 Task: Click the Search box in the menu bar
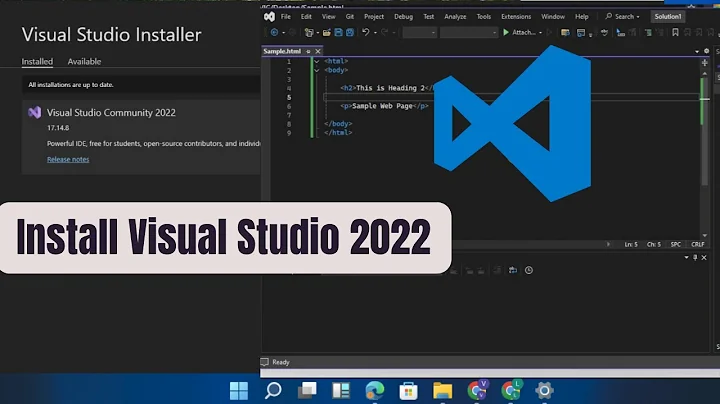point(622,17)
